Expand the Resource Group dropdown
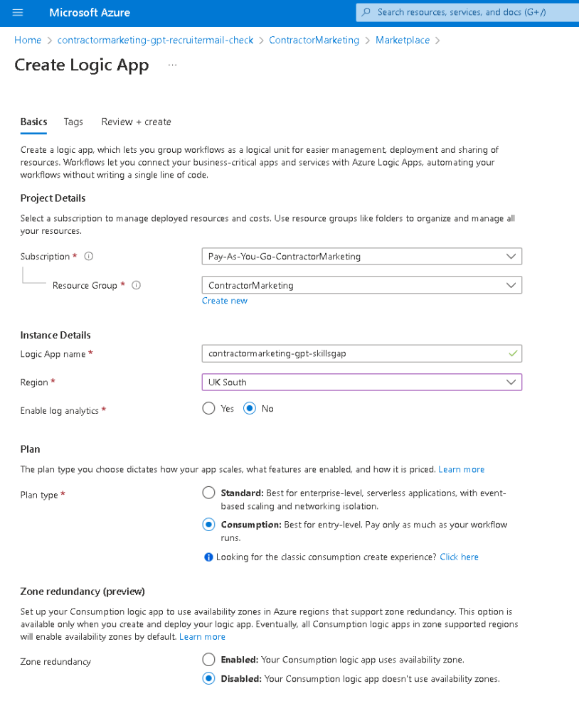This screenshot has height=728, width=579. tap(362, 285)
